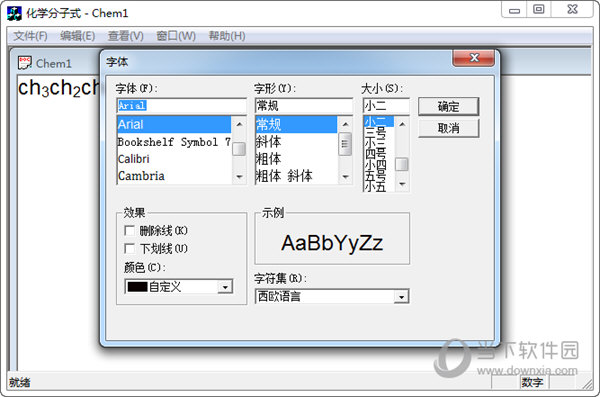This screenshot has width=600, height=397.
Task: Select 三号 font size
Action: pos(379,132)
